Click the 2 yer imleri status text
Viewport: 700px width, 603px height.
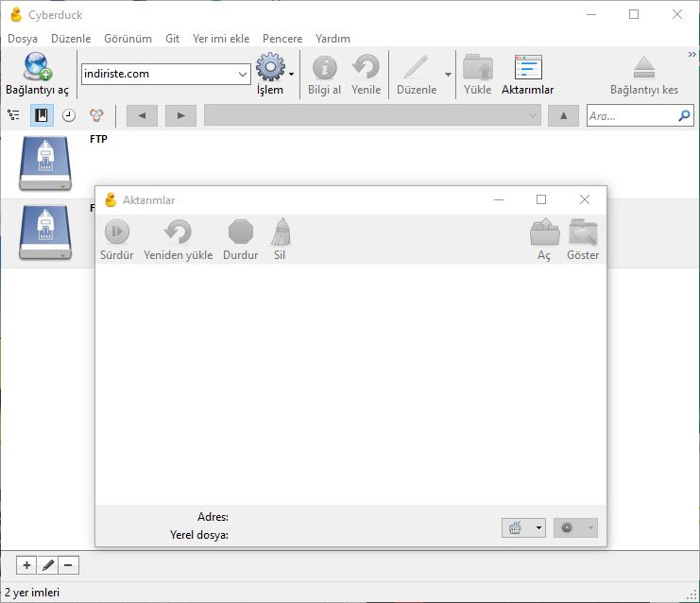coord(32,593)
